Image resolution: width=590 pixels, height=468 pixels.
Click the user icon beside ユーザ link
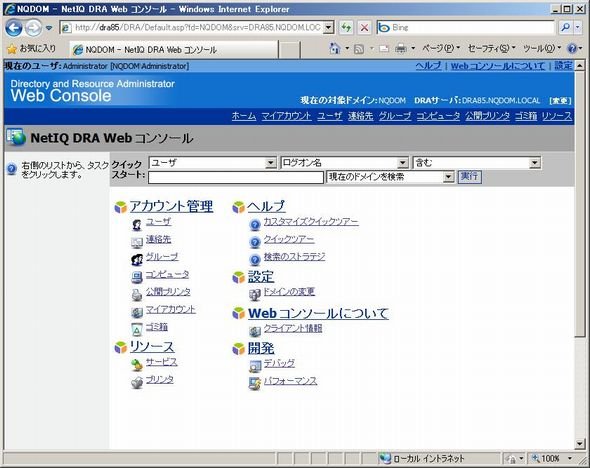pyautogui.click(x=137, y=225)
